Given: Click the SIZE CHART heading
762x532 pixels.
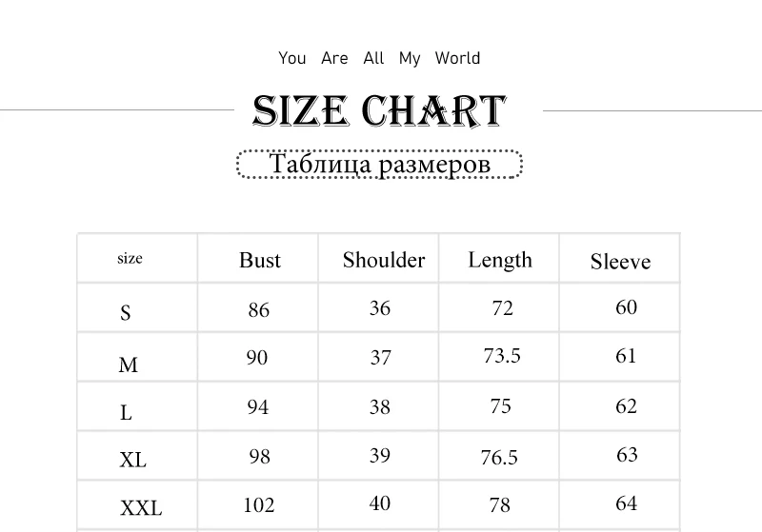Looking at the screenshot, I should click(379, 110).
